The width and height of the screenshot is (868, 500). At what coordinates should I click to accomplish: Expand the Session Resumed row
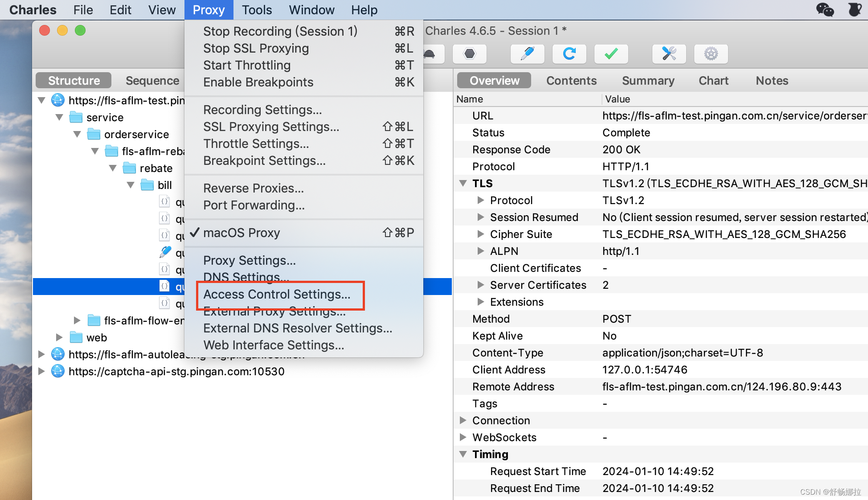[x=480, y=217]
